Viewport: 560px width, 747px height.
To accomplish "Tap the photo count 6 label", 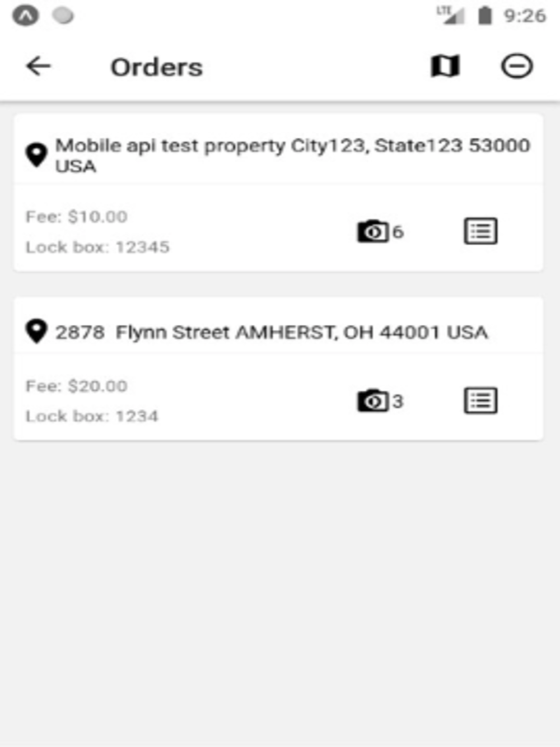I will click(398, 232).
